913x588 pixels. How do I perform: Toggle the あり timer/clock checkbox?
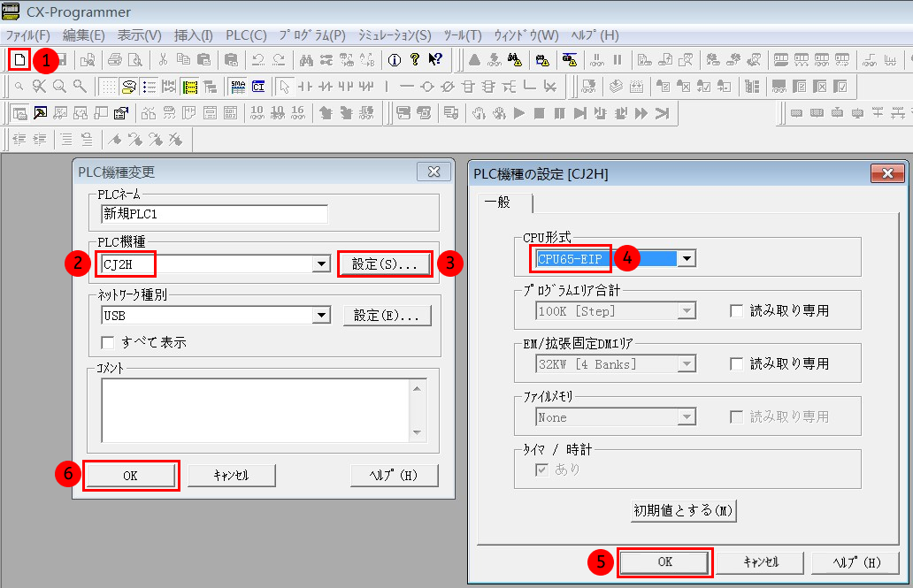(x=542, y=470)
